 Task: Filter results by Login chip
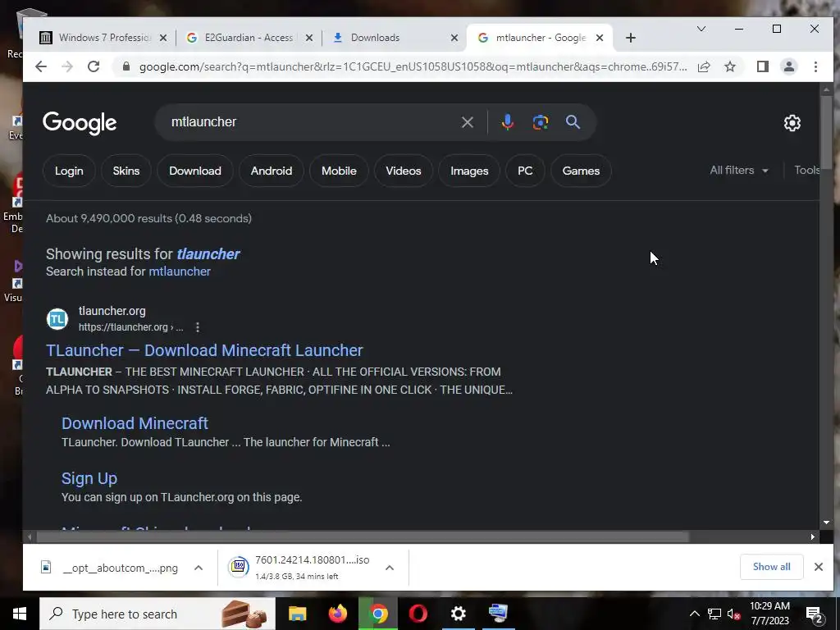pyautogui.click(x=69, y=171)
